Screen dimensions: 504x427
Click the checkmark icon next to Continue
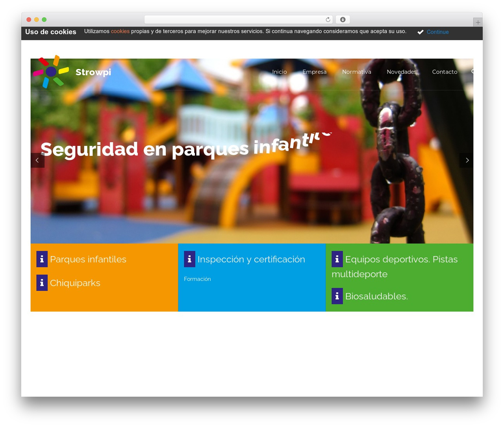(x=421, y=32)
